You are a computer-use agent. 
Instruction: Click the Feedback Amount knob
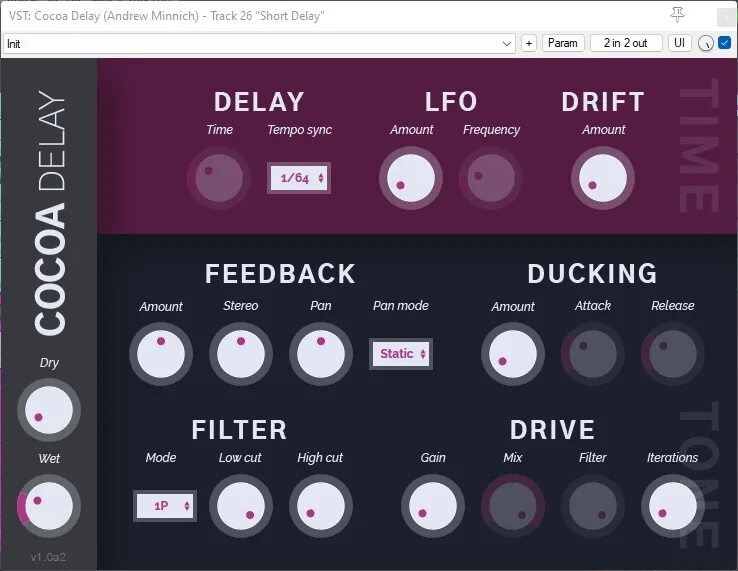pyautogui.click(x=161, y=354)
